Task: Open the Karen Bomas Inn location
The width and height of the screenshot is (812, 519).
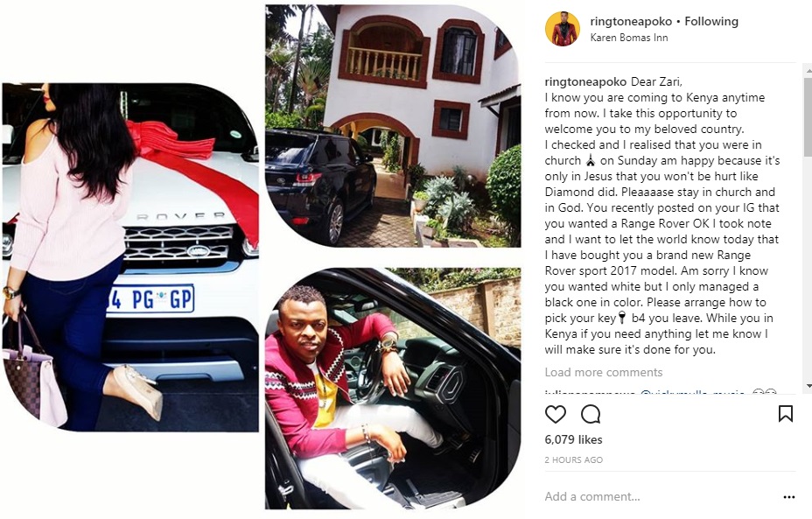Action: pos(628,38)
